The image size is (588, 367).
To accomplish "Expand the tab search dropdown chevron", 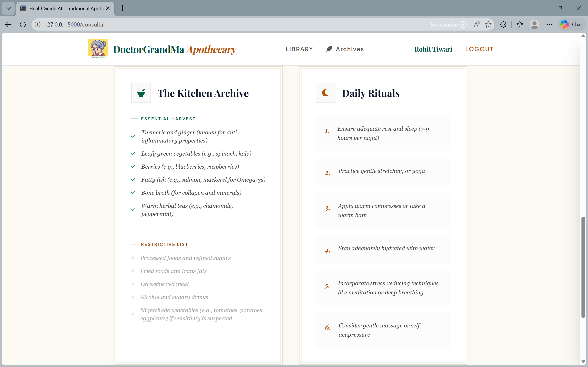I will coord(8,8).
